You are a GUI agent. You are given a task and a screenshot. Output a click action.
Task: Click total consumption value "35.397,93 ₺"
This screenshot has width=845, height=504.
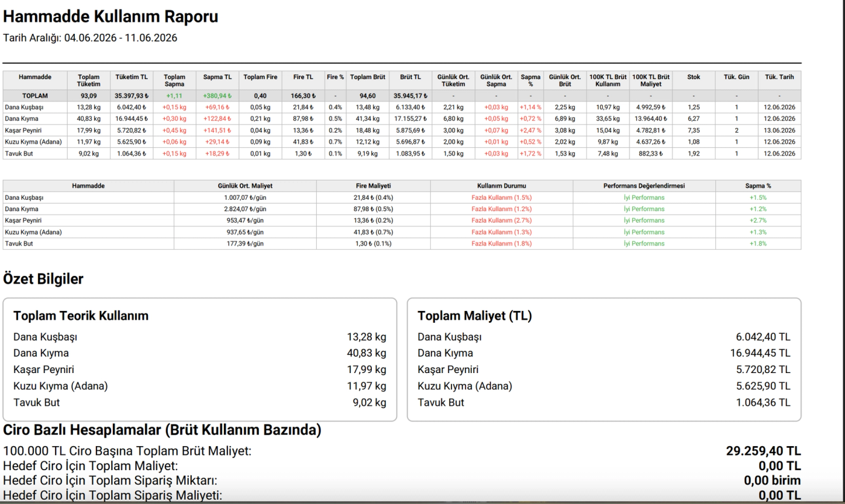click(132, 95)
